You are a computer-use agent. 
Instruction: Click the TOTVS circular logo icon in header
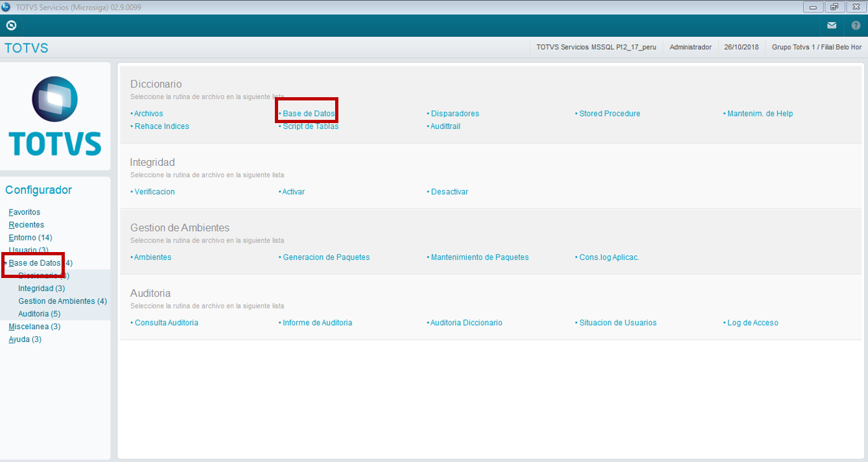coord(11,25)
